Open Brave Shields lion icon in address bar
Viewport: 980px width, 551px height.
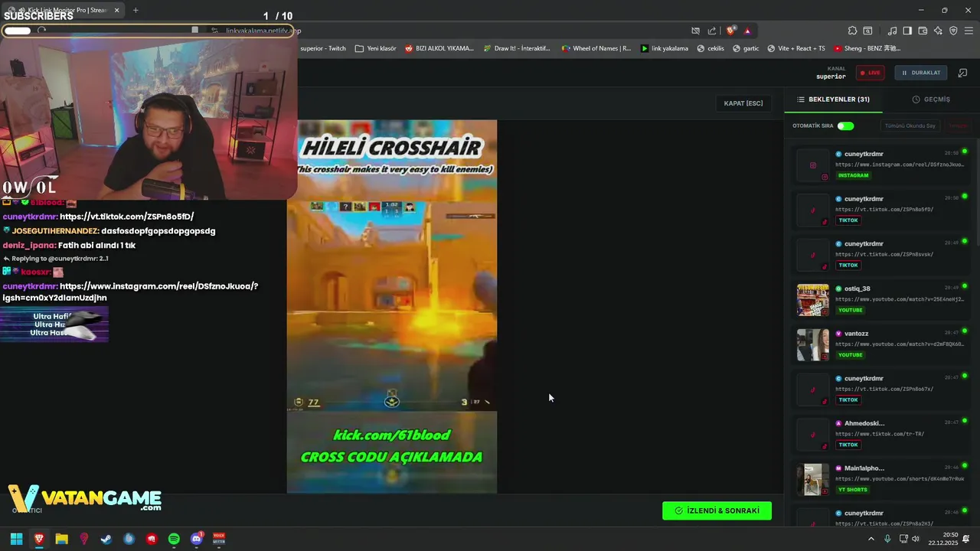tap(731, 31)
